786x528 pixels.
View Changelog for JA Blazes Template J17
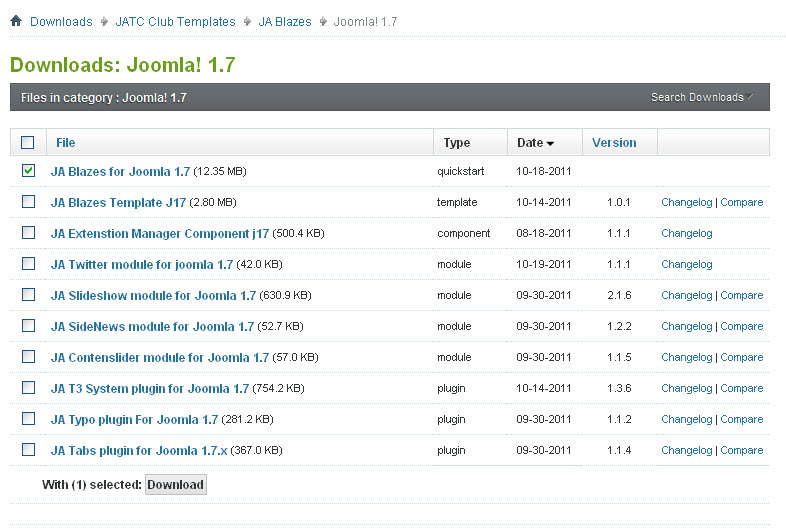(x=687, y=202)
